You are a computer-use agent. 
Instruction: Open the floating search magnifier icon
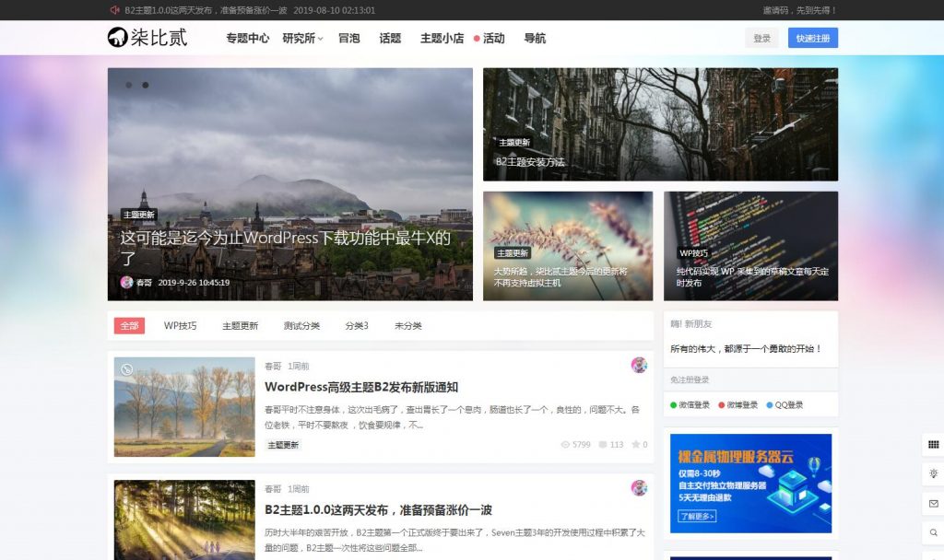[933, 532]
